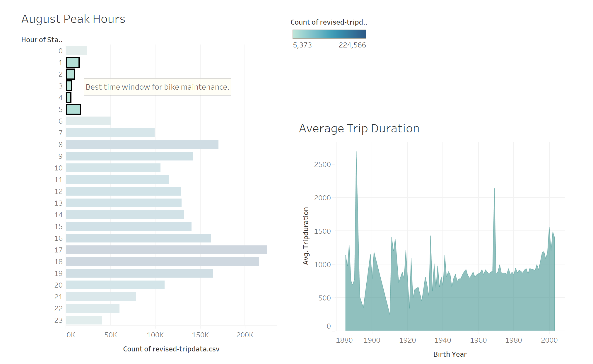
Task: Click the bike maintenance annotation text box
Action: [x=157, y=87]
